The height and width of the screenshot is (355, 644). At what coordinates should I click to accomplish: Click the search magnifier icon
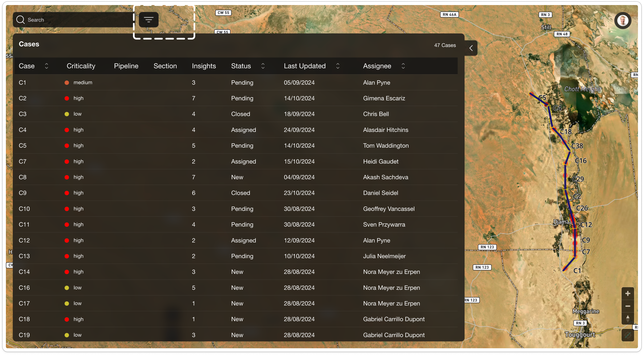coord(20,20)
